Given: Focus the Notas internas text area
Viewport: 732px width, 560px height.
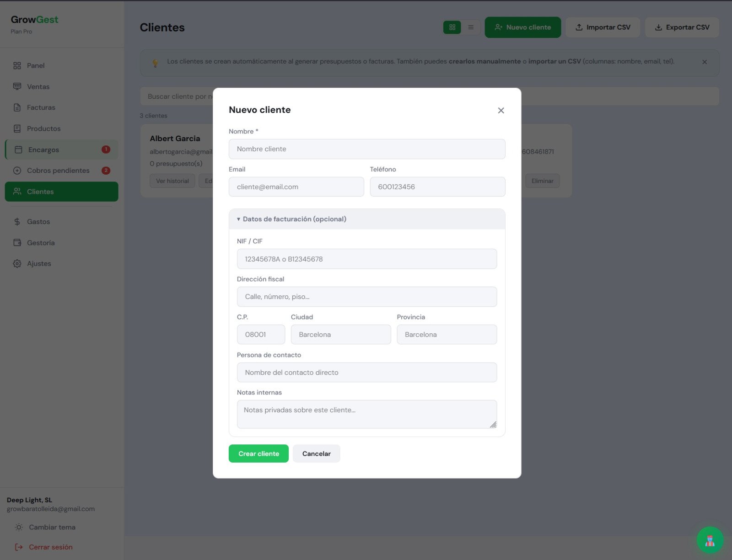Looking at the screenshot, I should tap(366, 414).
